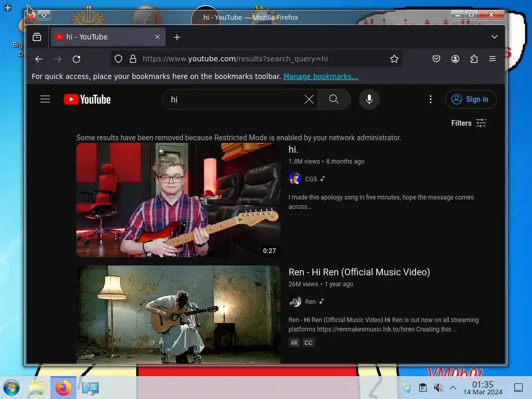Viewport: 532px width, 399px height.
Task: Click the Restricted Mode notice text
Action: pyautogui.click(x=238, y=138)
